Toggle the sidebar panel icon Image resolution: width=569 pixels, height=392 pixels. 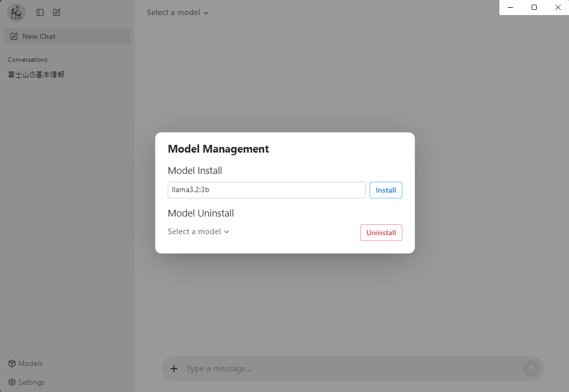(x=40, y=12)
